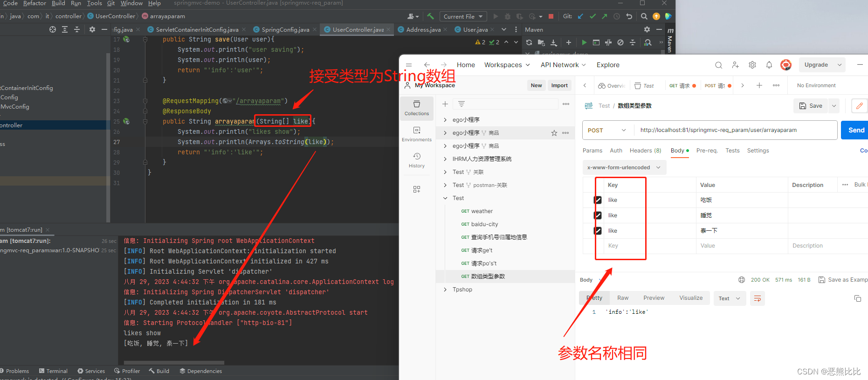Switch to the Headers (8) tab

tap(645, 151)
